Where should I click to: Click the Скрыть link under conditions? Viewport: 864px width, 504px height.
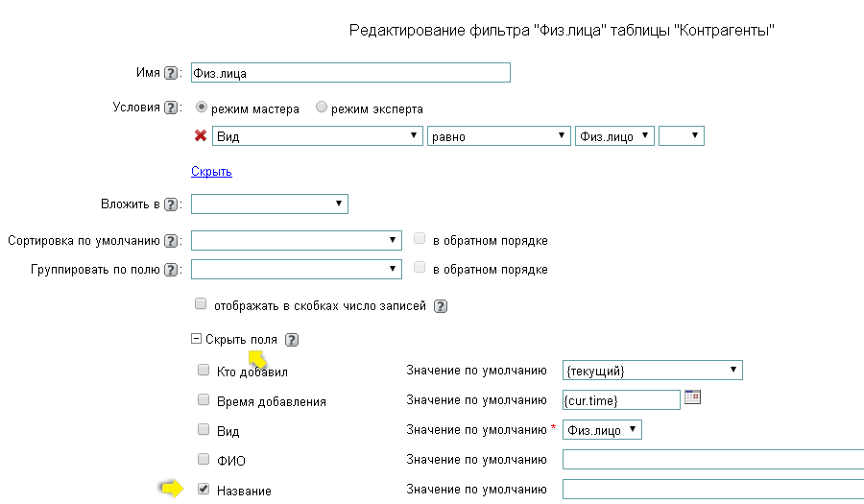211,172
